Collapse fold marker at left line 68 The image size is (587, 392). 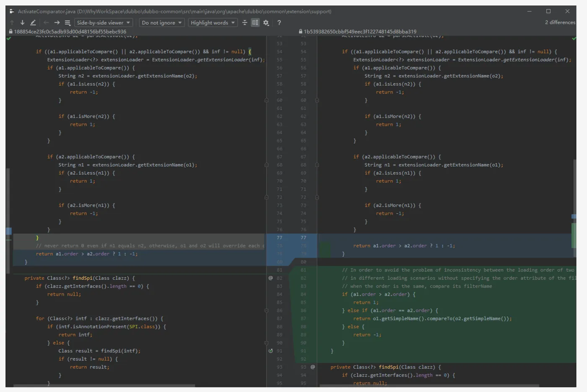[266, 165]
